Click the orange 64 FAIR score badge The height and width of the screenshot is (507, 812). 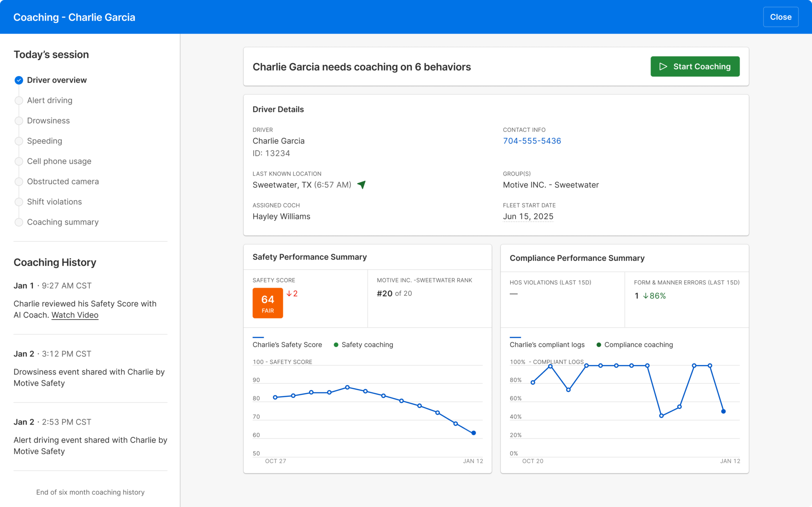(x=267, y=303)
